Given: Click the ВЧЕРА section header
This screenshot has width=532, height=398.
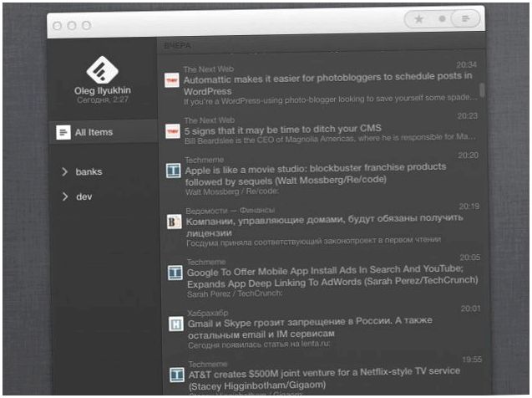Looking at the screenshot, I should tap(177, 46).
